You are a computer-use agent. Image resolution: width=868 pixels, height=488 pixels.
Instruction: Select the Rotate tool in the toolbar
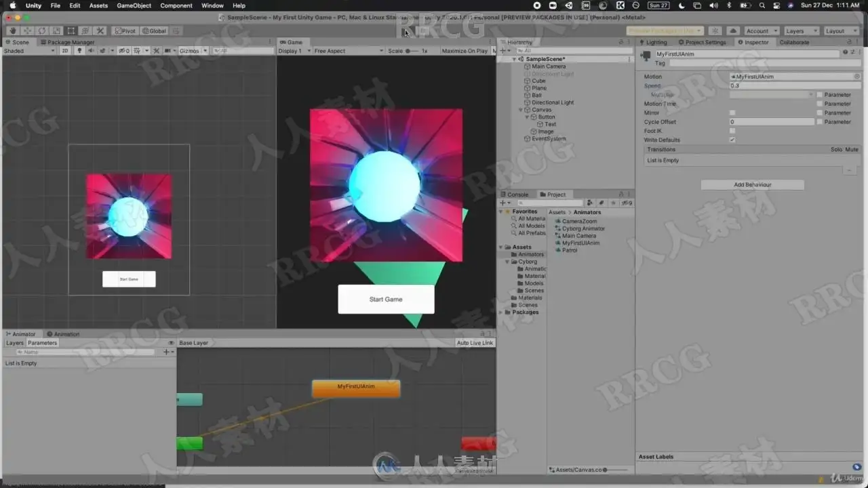(x=42, y=30)
